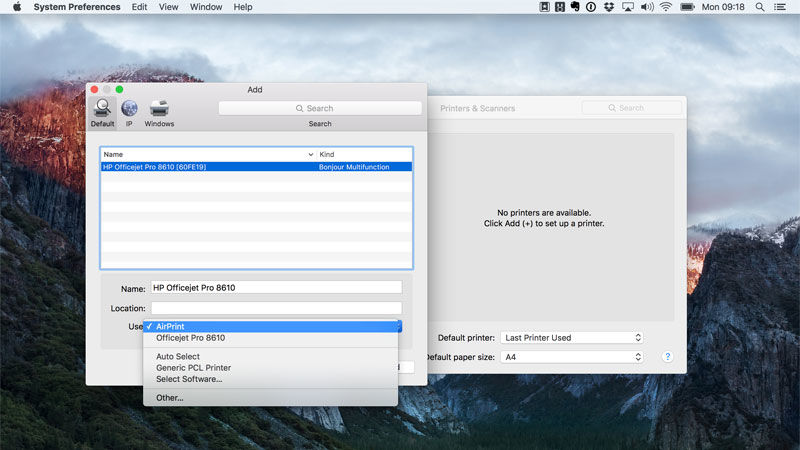Viewport: 800px width, 450px height.
Task: Pick Generic PCL Printer option
Action: pyautogui.click(x=271, y=368)
